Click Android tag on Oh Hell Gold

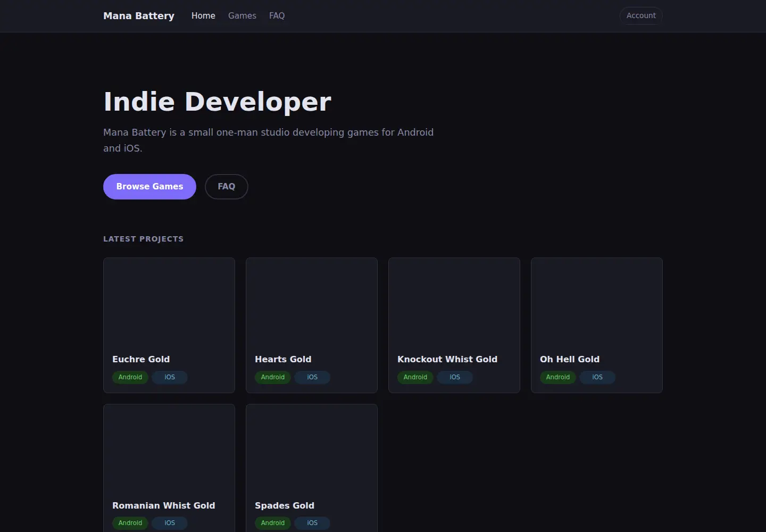558,377
